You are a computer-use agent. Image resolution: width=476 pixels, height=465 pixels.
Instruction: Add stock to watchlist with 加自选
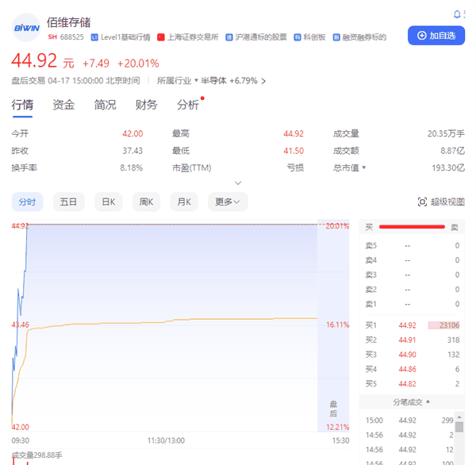(x=436, y=36)
